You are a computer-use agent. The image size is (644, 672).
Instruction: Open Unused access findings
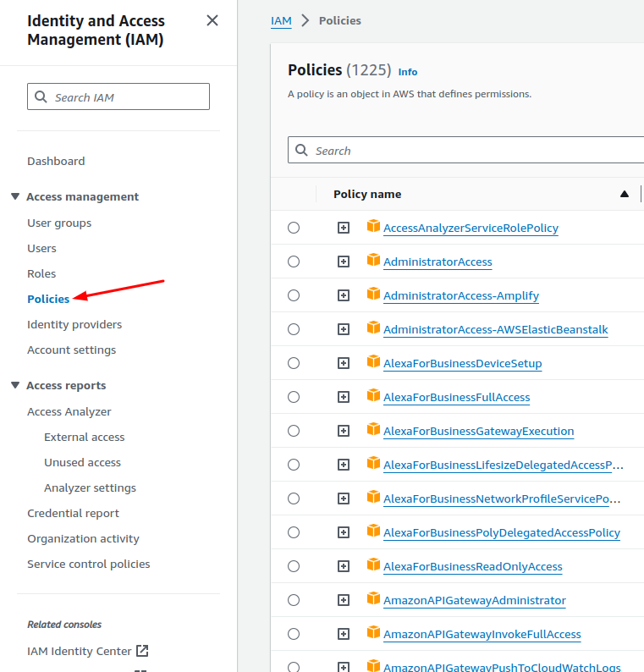point(83,462)
